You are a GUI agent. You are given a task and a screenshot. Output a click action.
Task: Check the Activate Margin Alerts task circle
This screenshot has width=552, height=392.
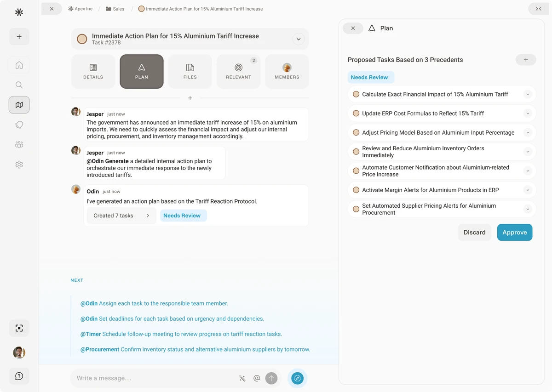(x=356, y=190)
